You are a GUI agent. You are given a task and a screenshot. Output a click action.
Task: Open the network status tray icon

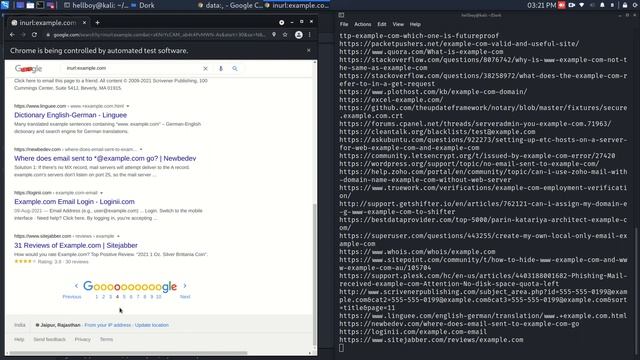582,5
